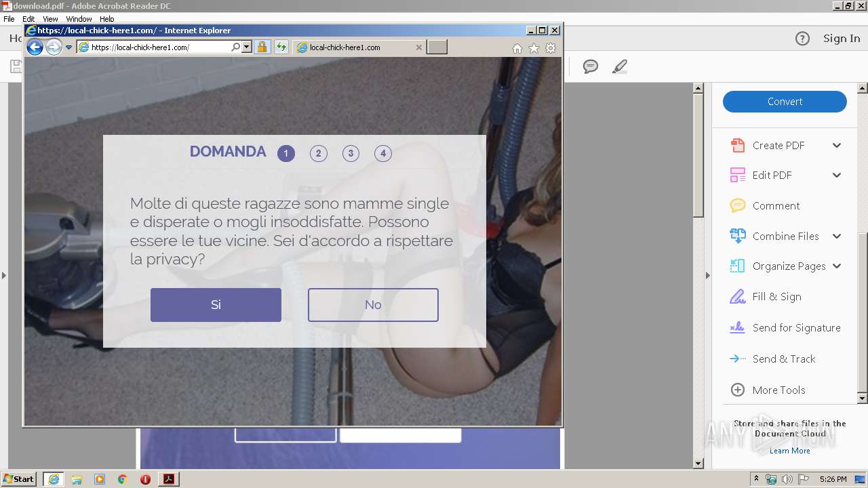868x488 pixels.
Task: Open the Organize Pages tool
Action: (x=789, y=266)
